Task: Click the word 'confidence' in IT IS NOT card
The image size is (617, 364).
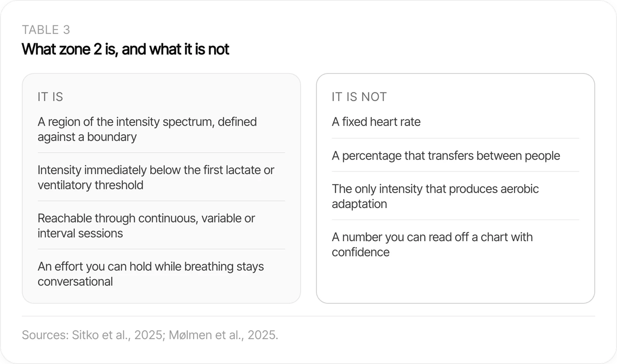Action: coord(361,252)
